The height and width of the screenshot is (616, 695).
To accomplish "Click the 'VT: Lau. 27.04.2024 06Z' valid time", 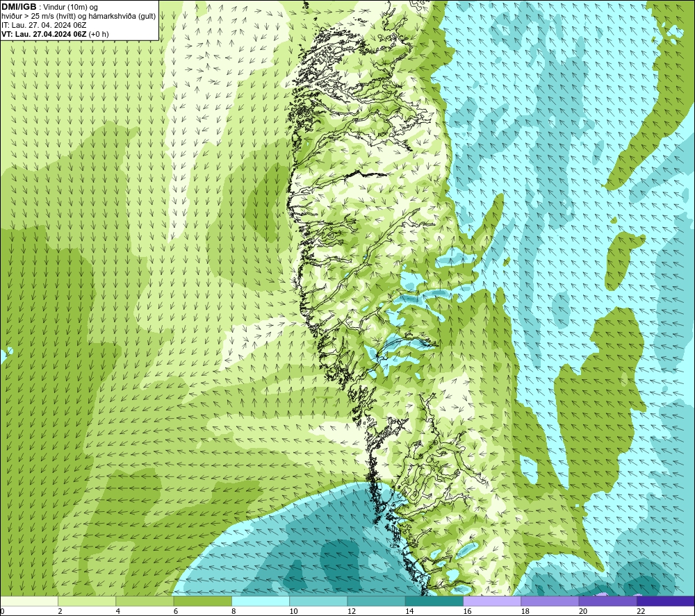I will click(x=44, y=34).
